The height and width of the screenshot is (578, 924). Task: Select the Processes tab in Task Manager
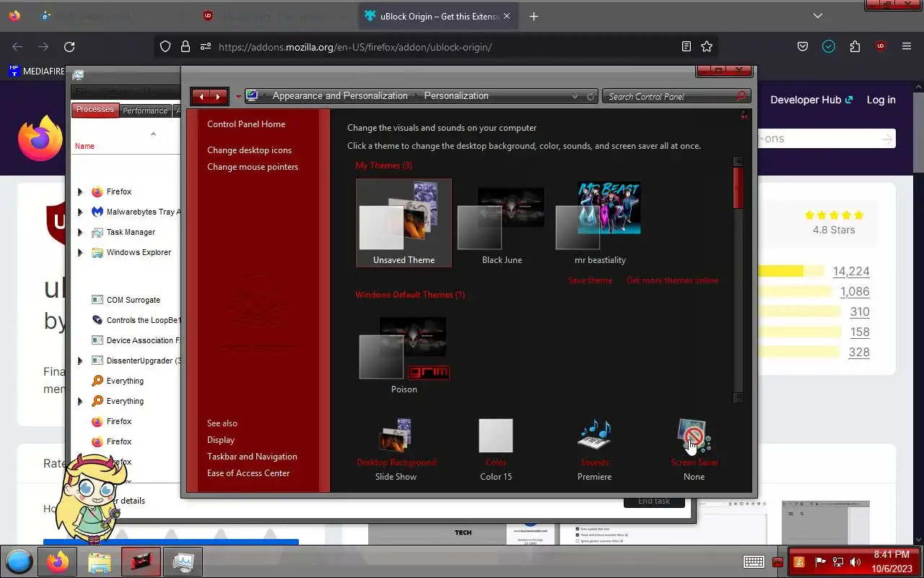click(x=95, y=110)
